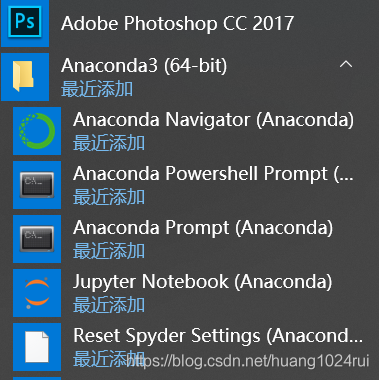Open Adobe Photoshop CC 2017 from its text label
This screenshot has width=379, height=380.
point(177,23)
